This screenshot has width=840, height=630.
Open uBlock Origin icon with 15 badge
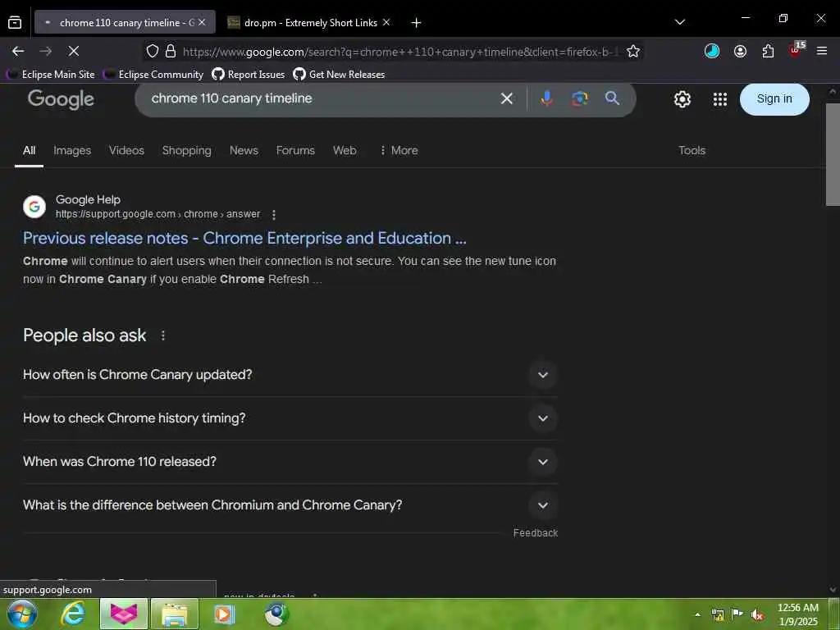pyautogui.click(x=796, y=50)
